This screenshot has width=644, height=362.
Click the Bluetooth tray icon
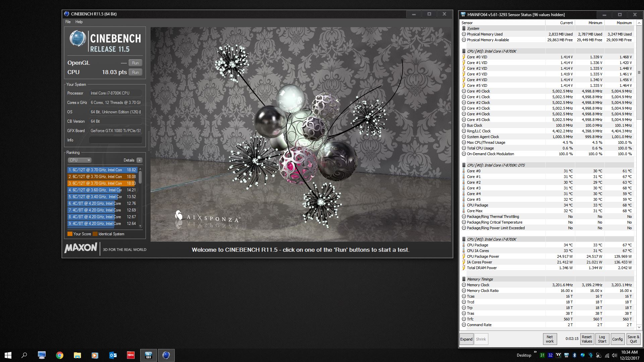coord(574,355)
